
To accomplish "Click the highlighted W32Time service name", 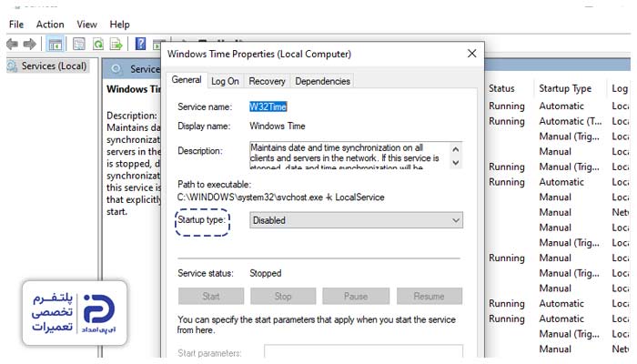I will [x=268, y=106].
